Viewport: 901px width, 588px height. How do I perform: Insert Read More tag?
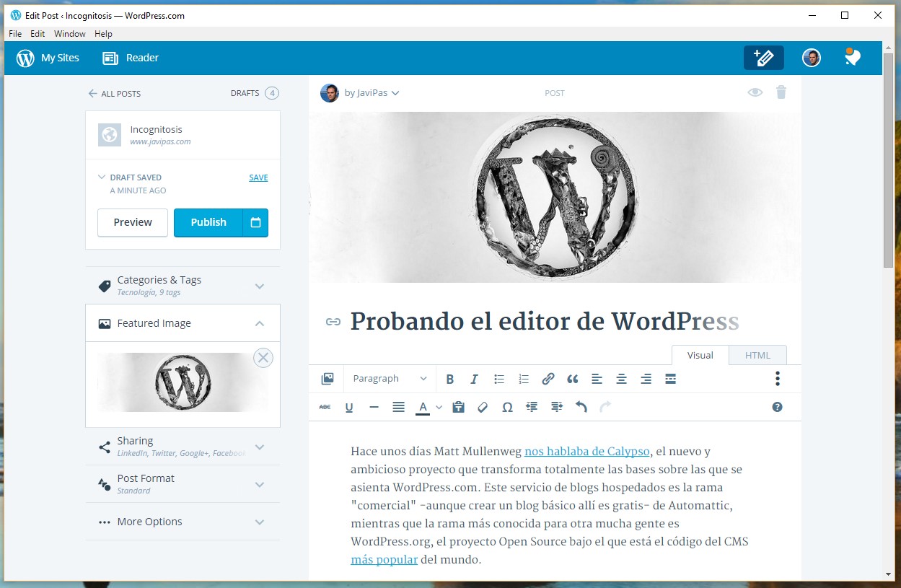click(x=670, y=379)
